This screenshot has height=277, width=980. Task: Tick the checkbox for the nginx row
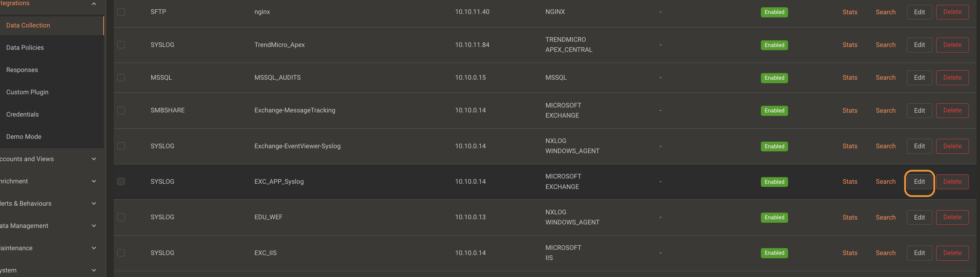coord(121,12)
